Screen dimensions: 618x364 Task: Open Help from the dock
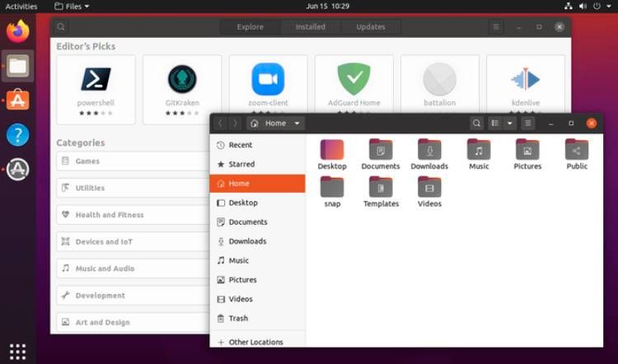(18, 135)
